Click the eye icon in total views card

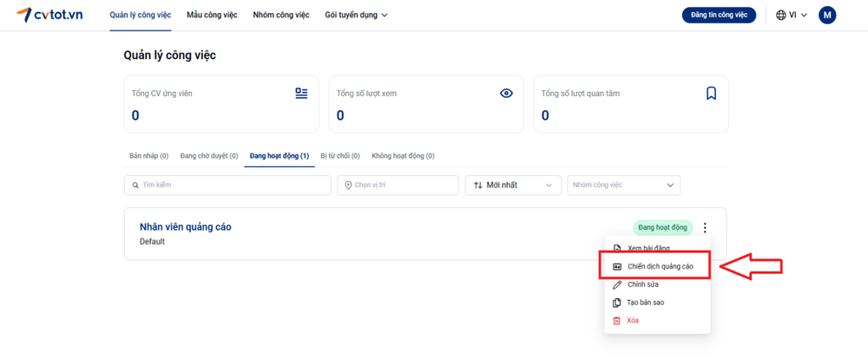coord(506,94)
